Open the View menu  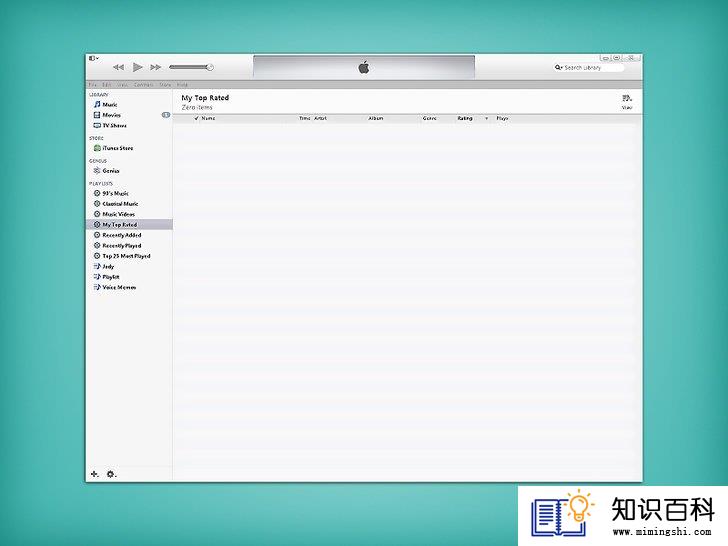123,84
